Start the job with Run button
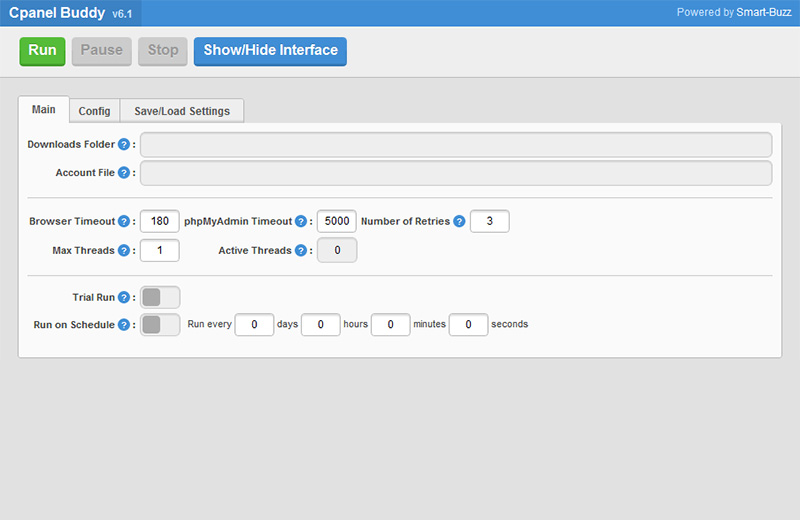Viewport: 800px width, 520px height. pos(42,51)
